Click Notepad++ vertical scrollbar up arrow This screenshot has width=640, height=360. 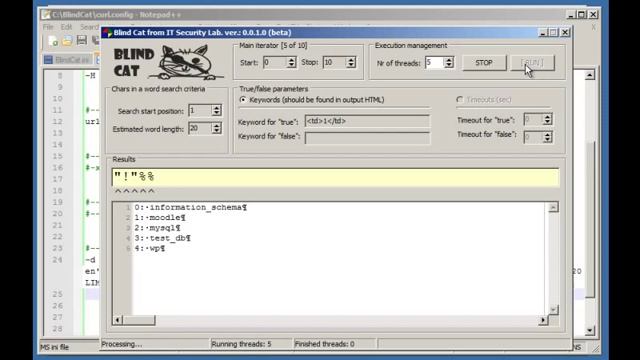pyautogui.click(x=589, y=75)
